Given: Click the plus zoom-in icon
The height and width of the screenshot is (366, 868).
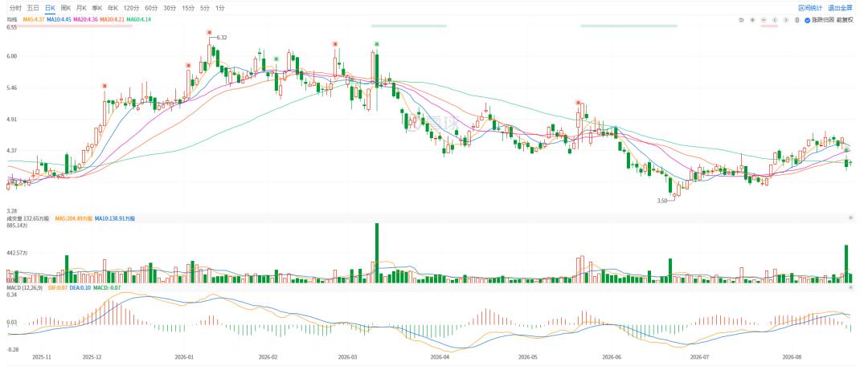Looking at the screenshot, I should [x=752, y=20].
